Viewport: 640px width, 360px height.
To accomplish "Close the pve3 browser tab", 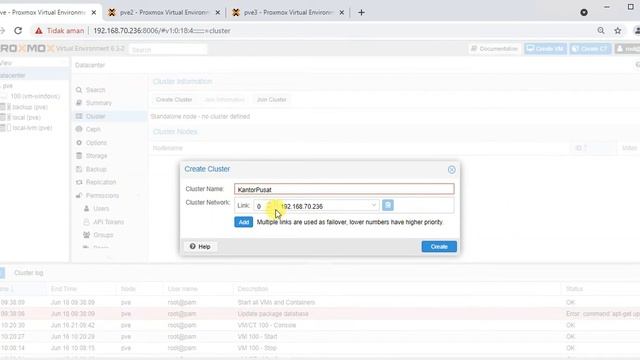I will click(342, 13).
